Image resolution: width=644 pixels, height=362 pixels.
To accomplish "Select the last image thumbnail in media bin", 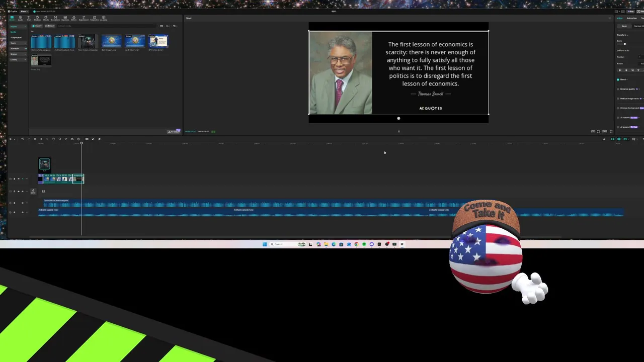I will [41, 60].
